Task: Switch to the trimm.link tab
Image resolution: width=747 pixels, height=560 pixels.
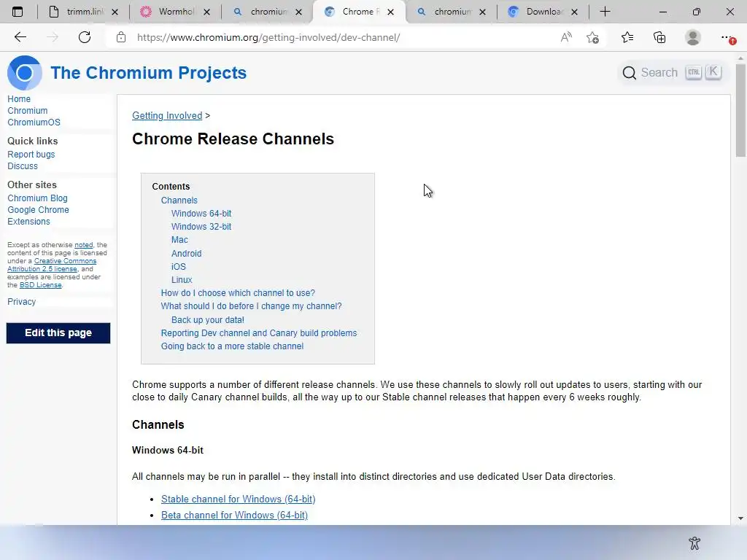Action: click(x=85, y=12)
